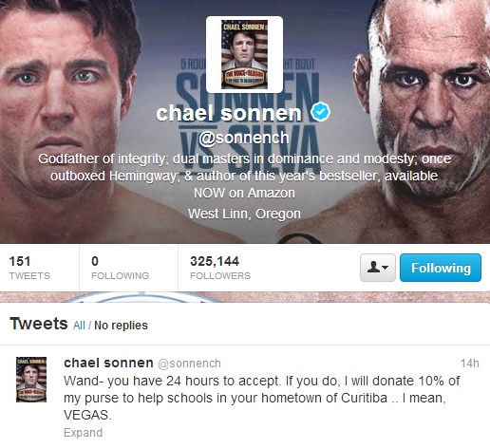Viewport: 490px width, 448px height.
Task: Toggle the blue Following button
Action: [x=441, y=268]
